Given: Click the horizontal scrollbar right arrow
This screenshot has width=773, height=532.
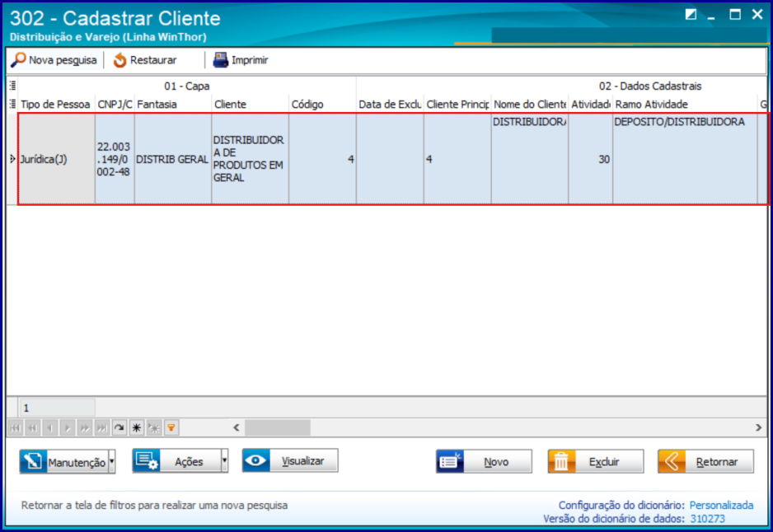Looking at the screenshot, I should [x=759, y=427].
